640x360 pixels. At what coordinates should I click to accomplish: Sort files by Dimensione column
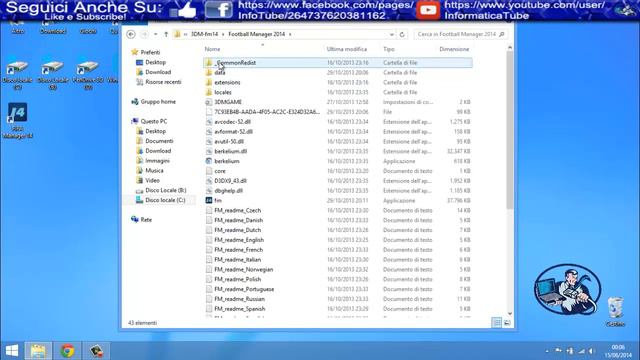[454, 49]
